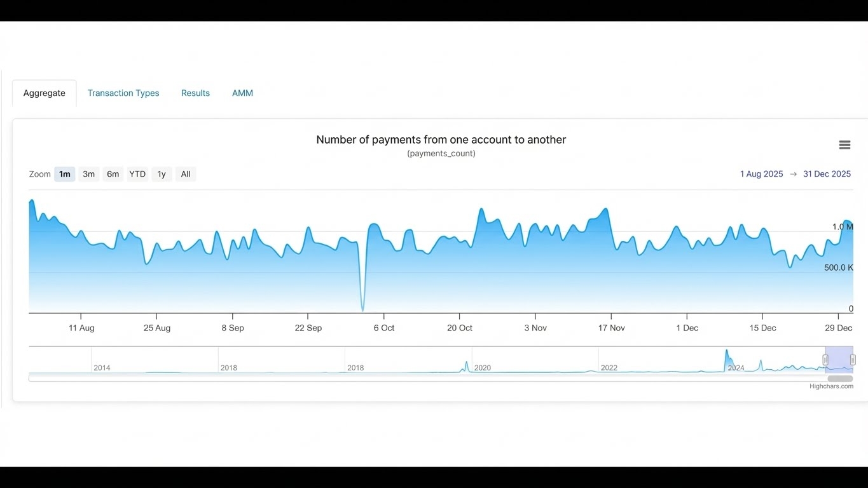Click the 1 Dec x-axis label
The image size is (868, 488).
click(x=687, y=328)
